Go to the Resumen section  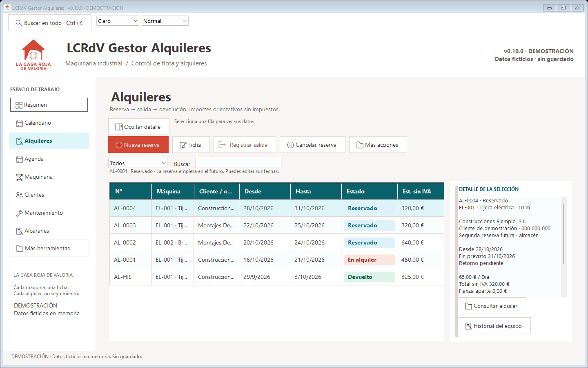49,105
